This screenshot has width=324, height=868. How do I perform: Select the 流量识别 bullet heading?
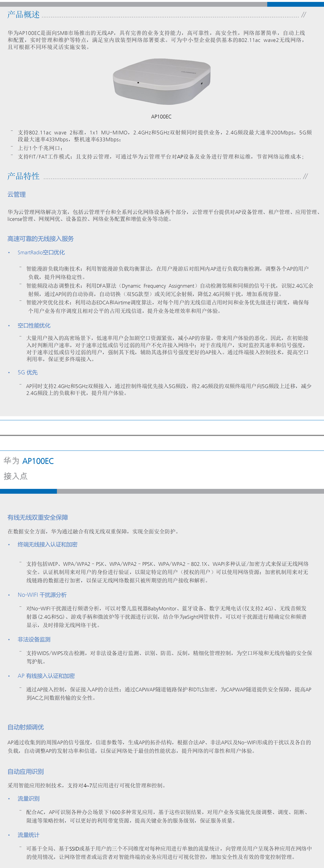(x=29, y=799)
